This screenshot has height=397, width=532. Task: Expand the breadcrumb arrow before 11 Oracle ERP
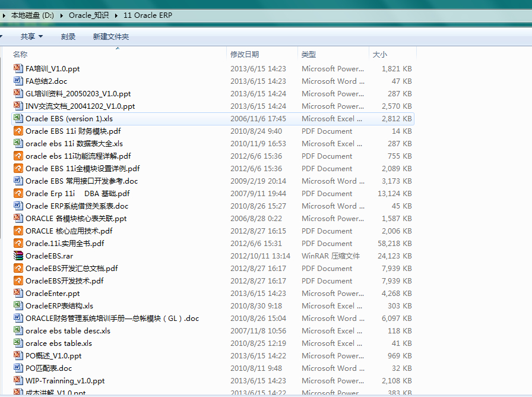coord(116,15)
